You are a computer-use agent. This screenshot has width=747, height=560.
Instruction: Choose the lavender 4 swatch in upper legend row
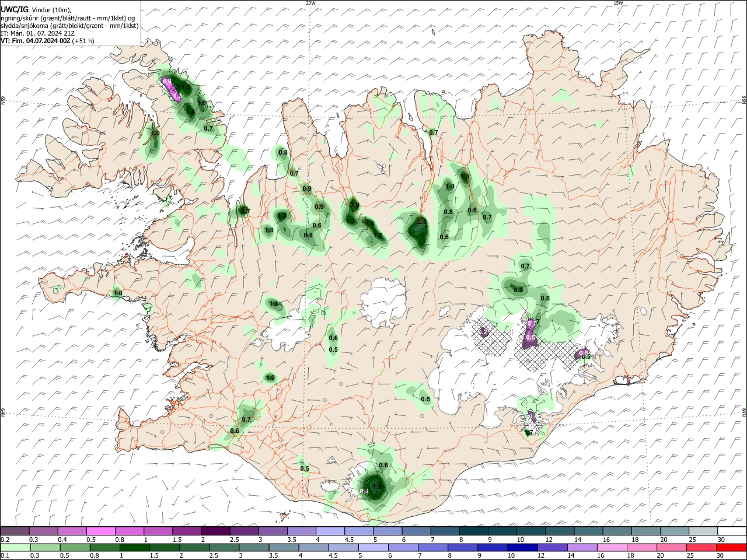coord(329,531)
